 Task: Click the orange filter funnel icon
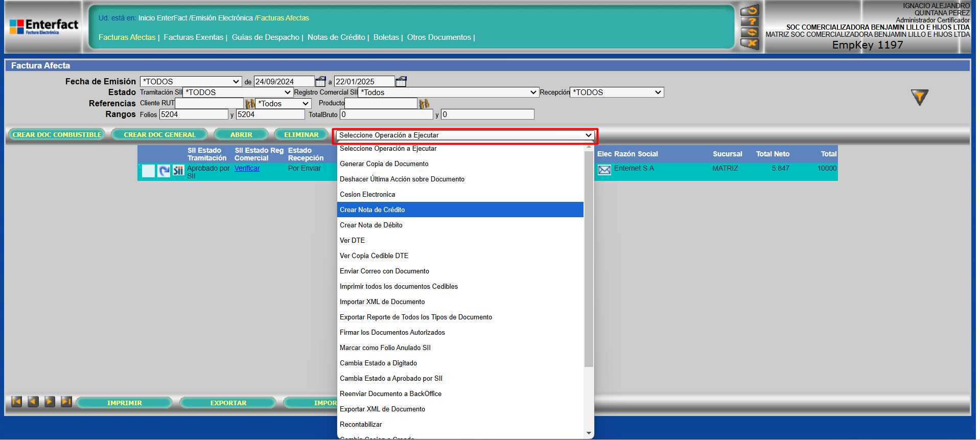[x=919, y=97]
